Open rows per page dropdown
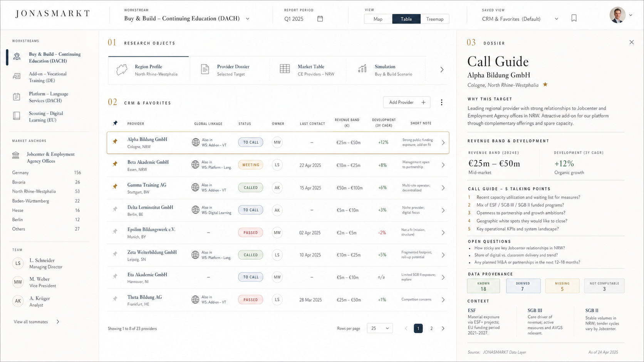 click(x=380, y=328)
